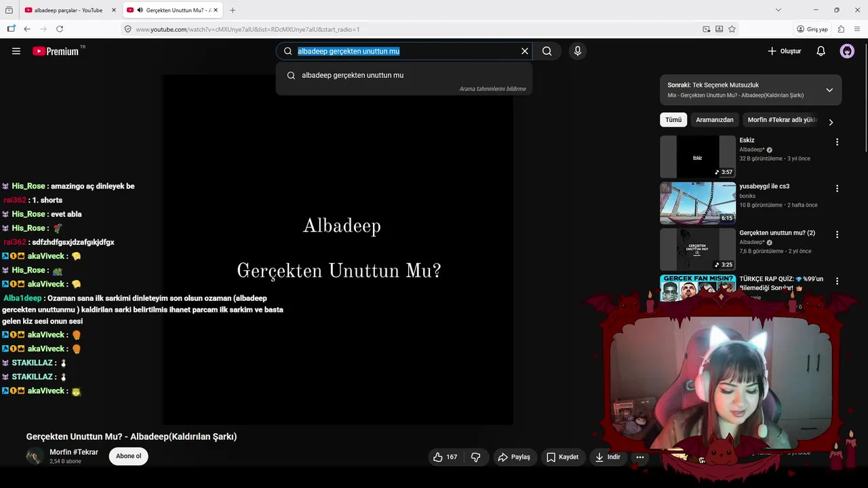
Task: Click 'Arama tahminlerini bildirme' link
Action: (x=492, y=89)
